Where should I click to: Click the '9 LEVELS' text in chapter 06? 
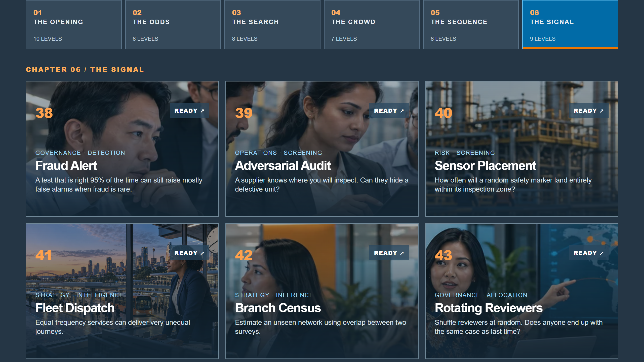(543, 39)
